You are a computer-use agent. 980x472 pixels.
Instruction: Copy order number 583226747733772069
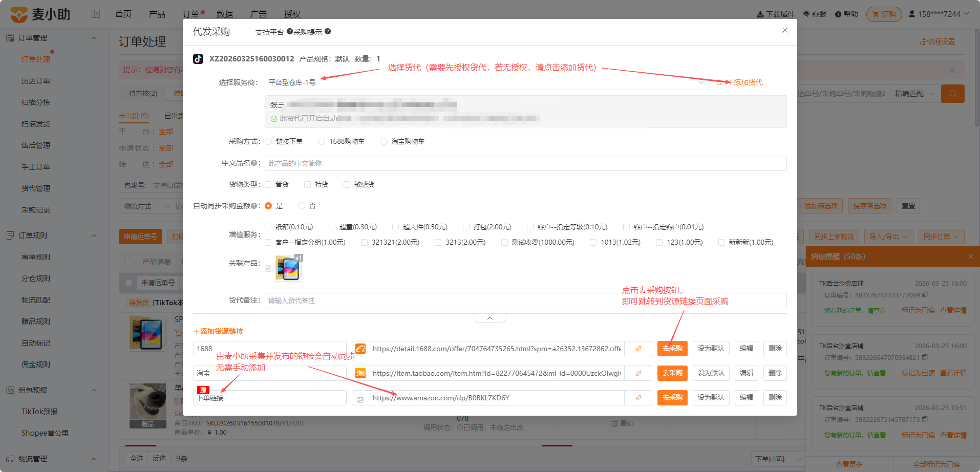(x=925, y=295)
